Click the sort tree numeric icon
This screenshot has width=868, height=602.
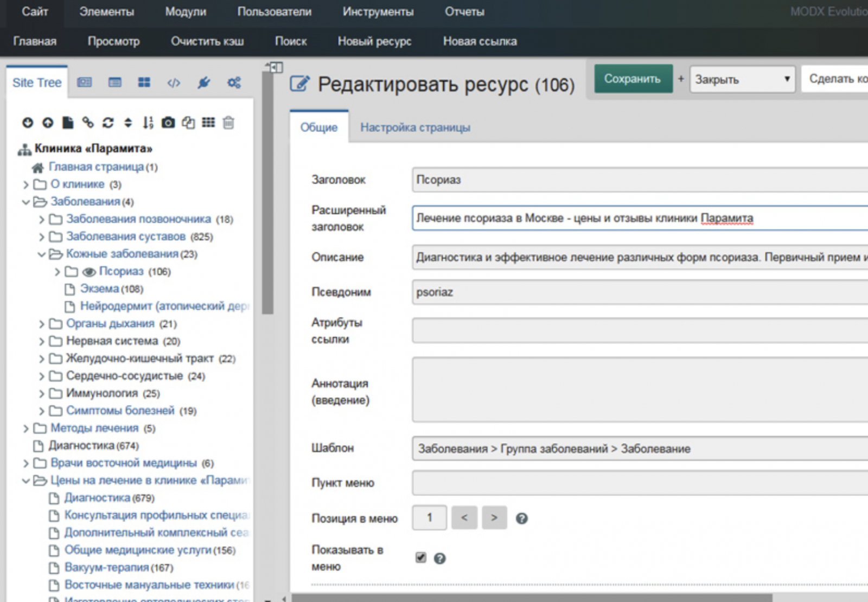(148, 123)
